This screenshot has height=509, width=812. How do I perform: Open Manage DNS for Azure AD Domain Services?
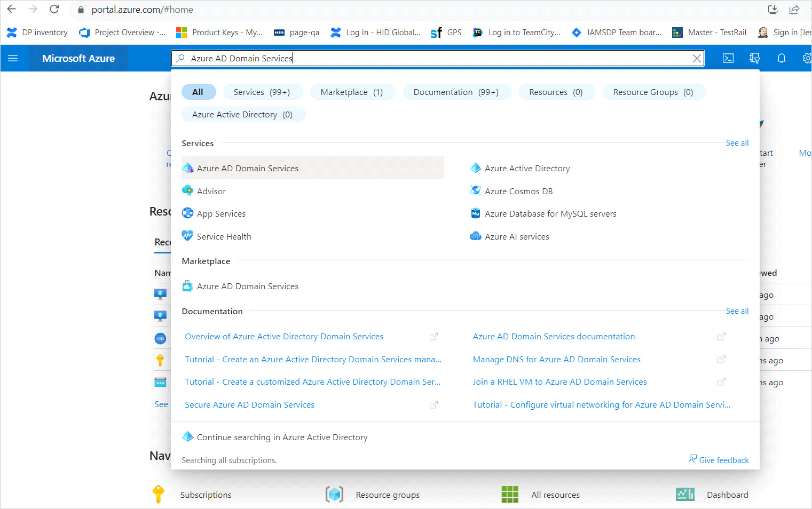(x=556, y=360)
